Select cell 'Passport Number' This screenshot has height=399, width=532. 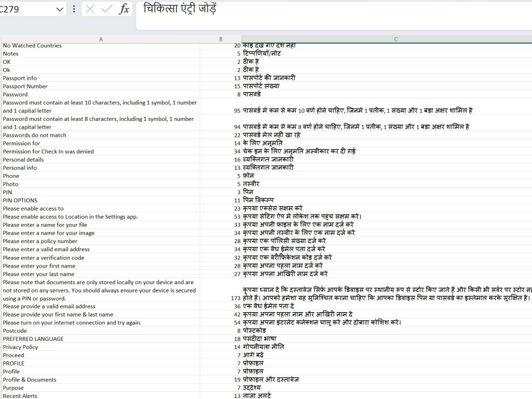101,86
